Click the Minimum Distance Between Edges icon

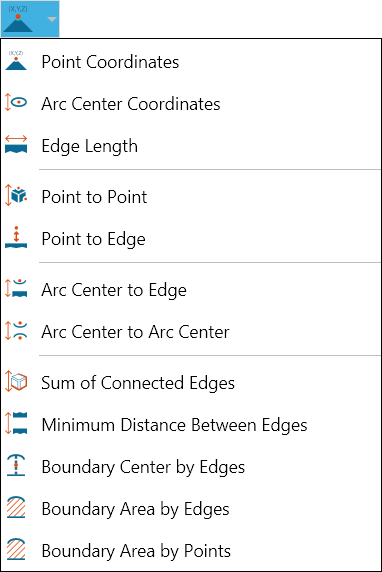point(16,424)
